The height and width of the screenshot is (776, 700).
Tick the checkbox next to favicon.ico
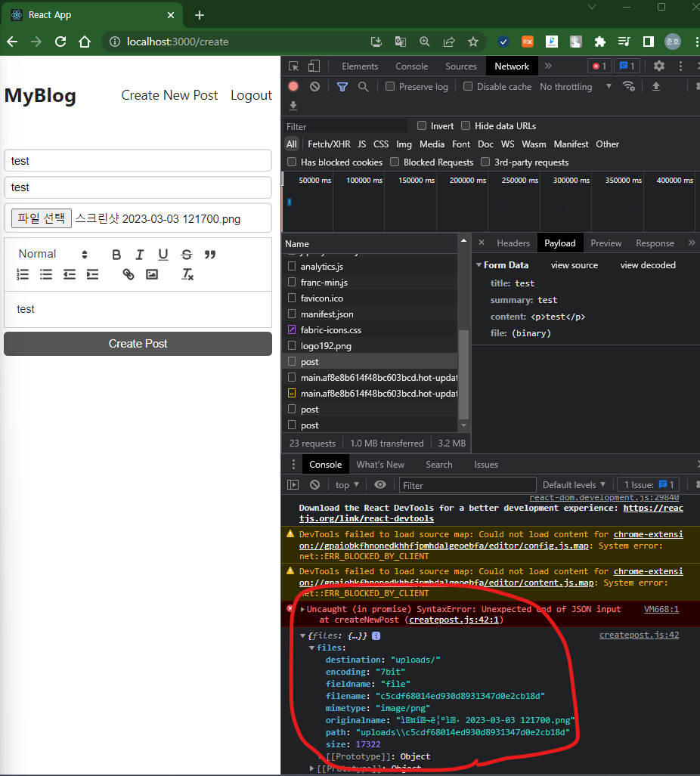292,298
